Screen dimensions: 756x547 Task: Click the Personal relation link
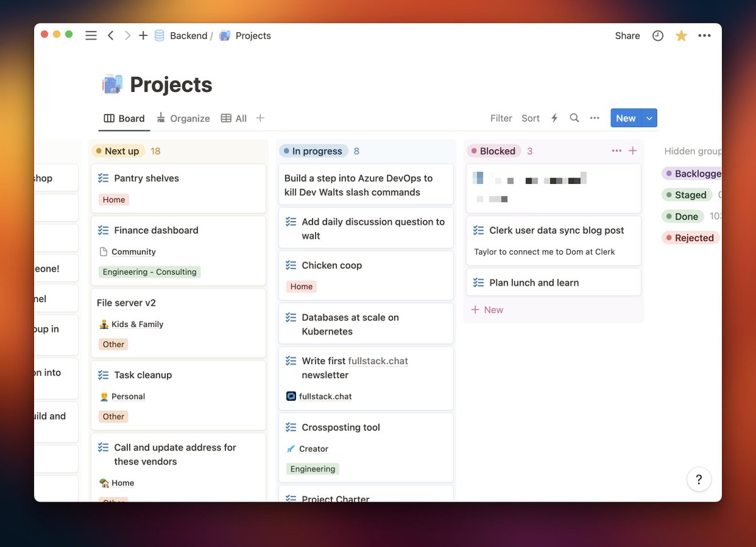(128, 396)
